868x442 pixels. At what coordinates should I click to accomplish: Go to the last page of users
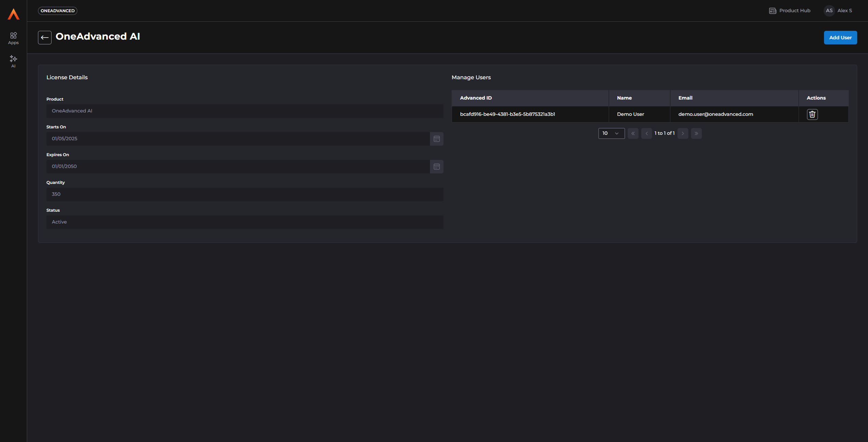pyautogui.click(x=696, y=133)
